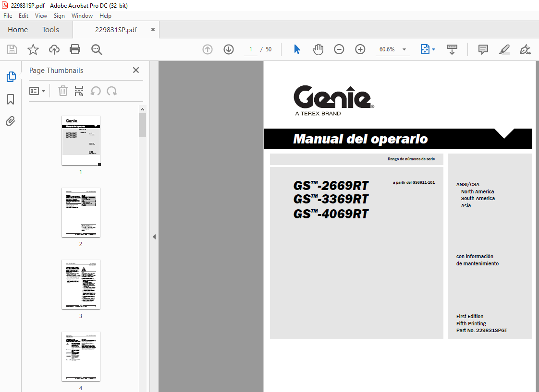Click the upload to cloud icon
Image resolution: width=539 pixels, height=392 pixels.
[x=54, y=49]
